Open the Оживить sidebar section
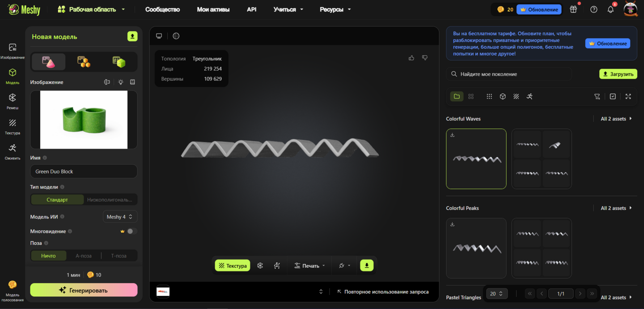 (13, 151)
